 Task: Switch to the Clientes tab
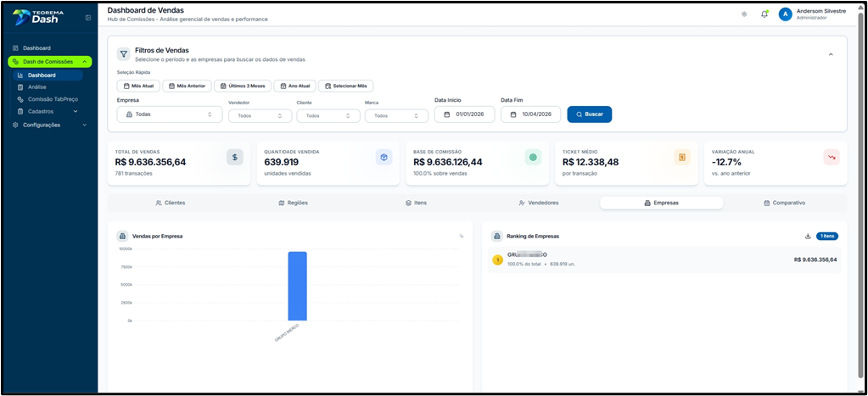171,203
